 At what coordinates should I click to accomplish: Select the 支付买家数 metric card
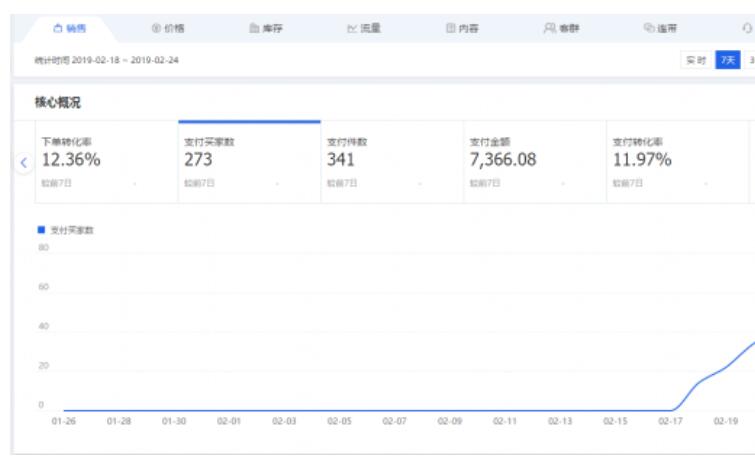point(248,162)
